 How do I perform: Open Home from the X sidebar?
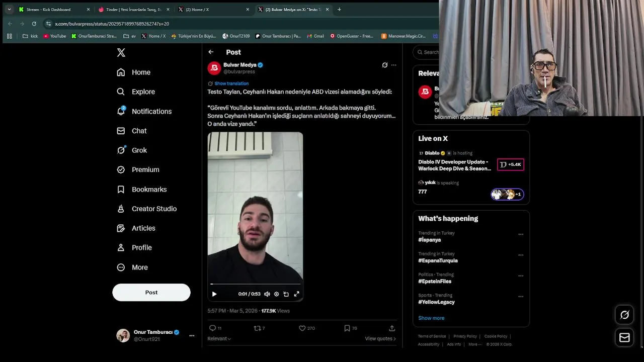[x=134, y=72]
